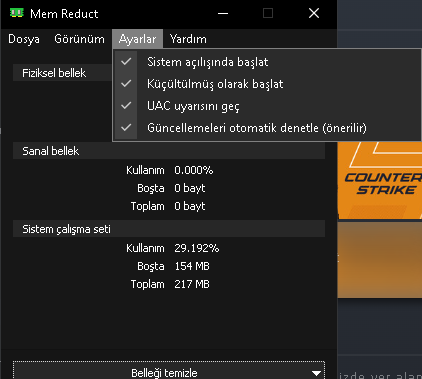Click Sanal bellek 'Toplam' 0 bayt value
Image resolution: width=422 pixels, height=379 pixels.
(x=190, y=206)
